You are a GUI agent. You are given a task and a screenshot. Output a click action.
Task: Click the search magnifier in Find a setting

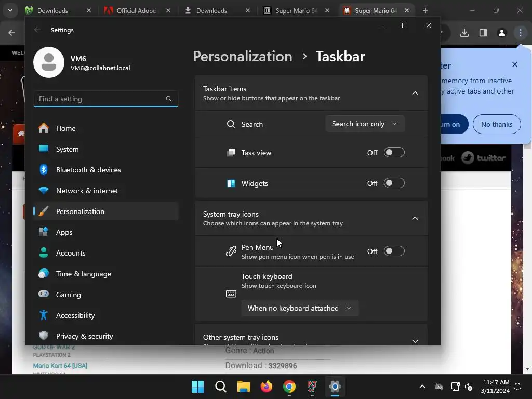click(169, 99)
